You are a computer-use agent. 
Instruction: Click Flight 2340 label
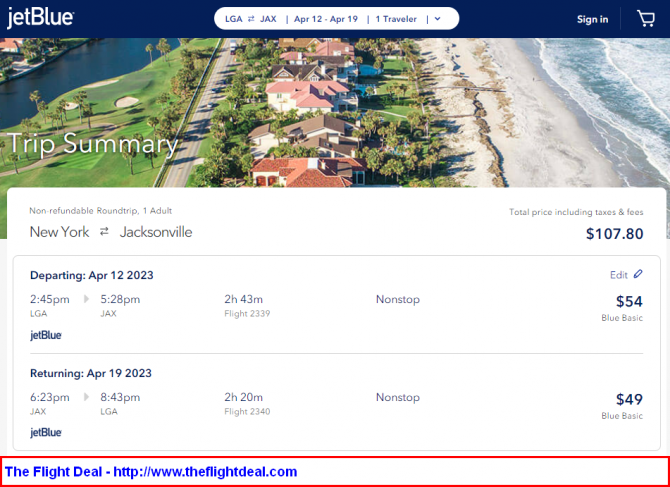tap(247, 412)
